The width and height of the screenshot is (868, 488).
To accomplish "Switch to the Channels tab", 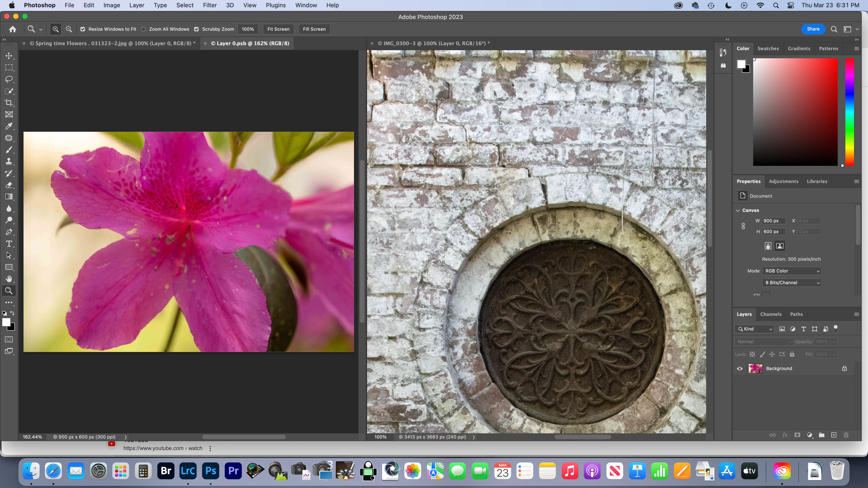I will [x=771, y=314].
